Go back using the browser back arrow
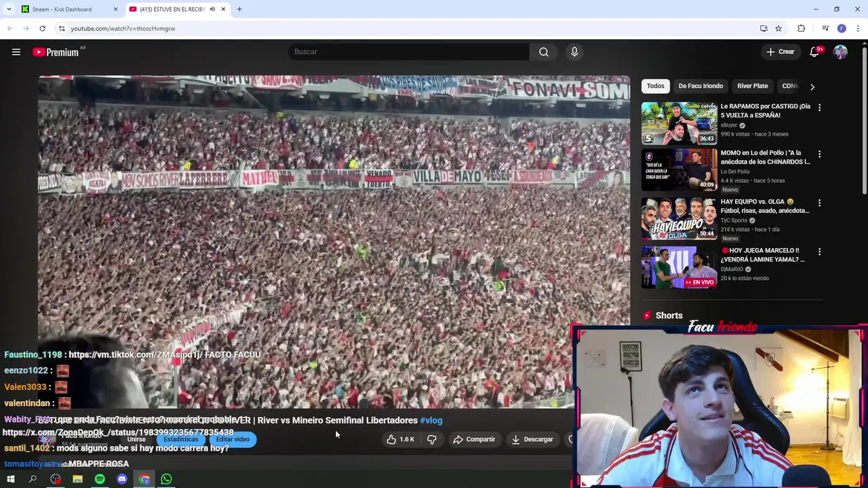Image resolution: width=868 pixels, height=488 pixels. (x=9, y=28)
